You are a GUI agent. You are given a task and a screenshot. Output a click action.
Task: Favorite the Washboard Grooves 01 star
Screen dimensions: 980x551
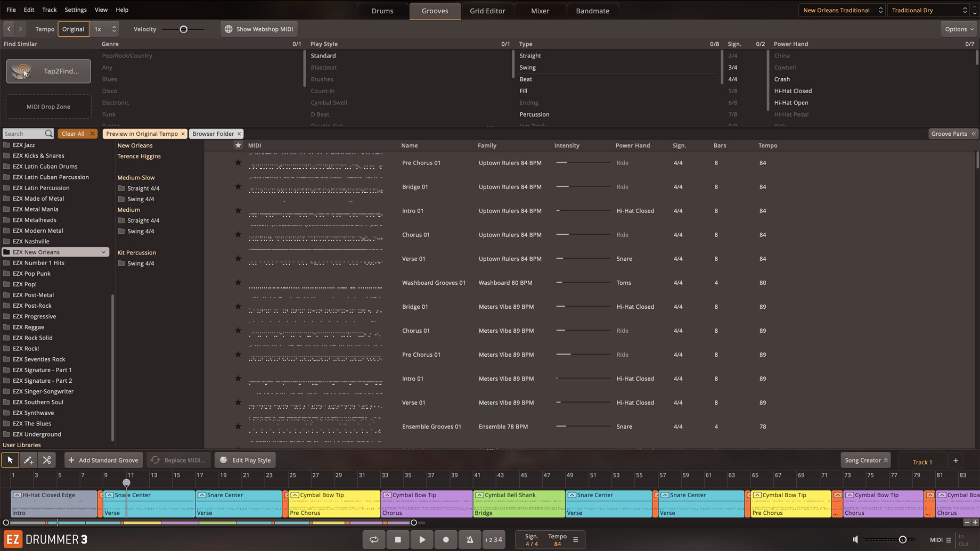point(238,283)
